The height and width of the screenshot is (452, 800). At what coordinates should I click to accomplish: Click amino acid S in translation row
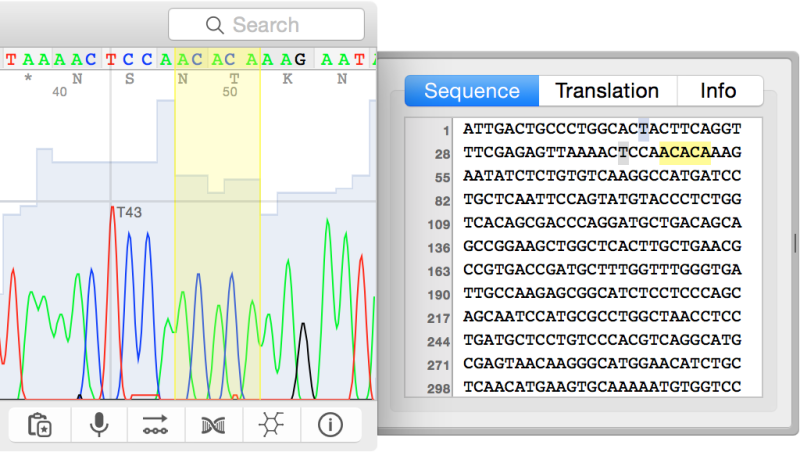130,79
